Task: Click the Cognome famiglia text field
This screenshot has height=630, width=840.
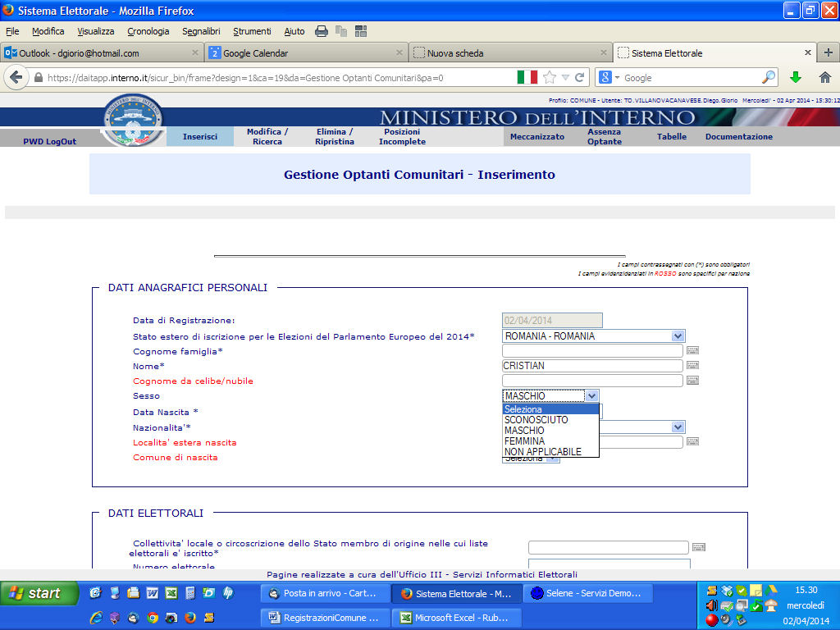Action: coord(592,351)
